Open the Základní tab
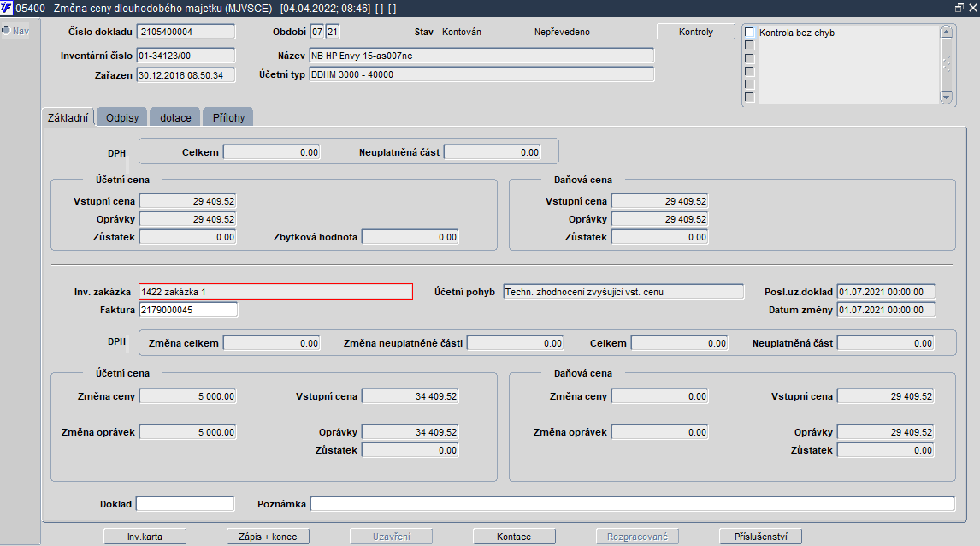 coord(68,117)
